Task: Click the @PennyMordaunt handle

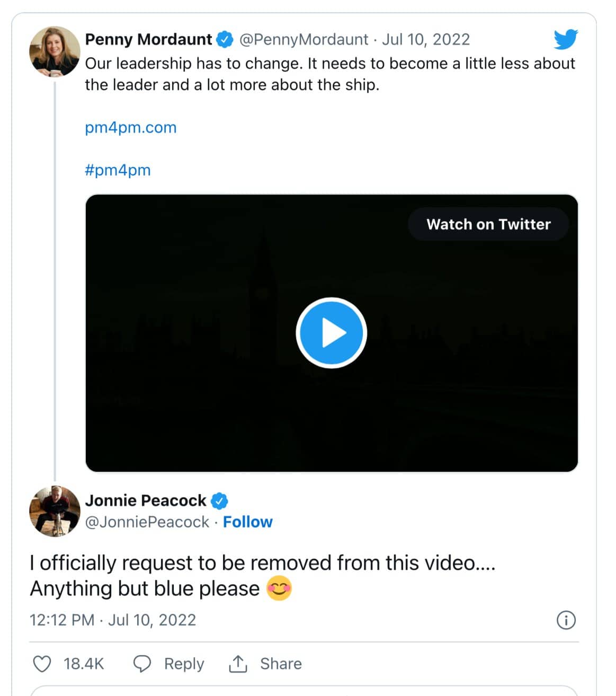Action: pos(304,38)
